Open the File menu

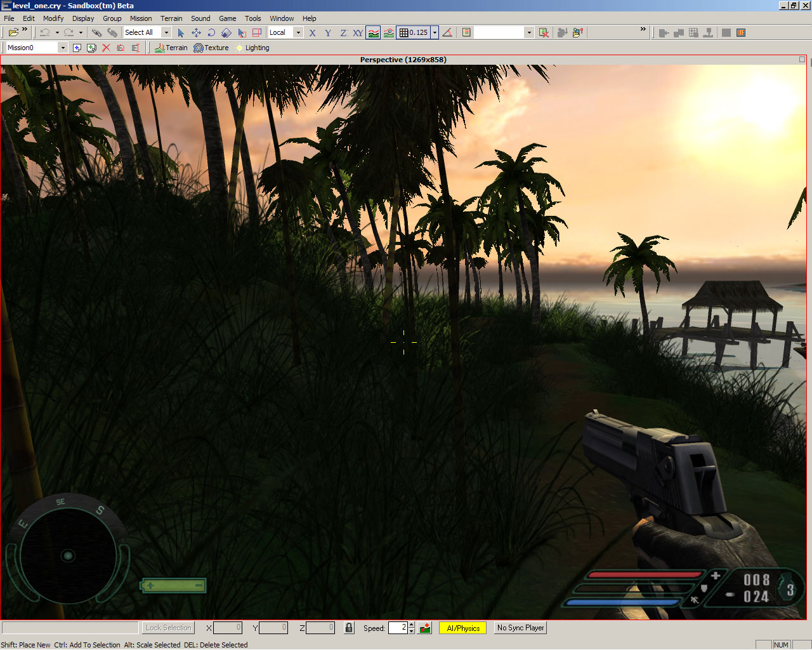pyautogui.click(x=9, y=18)
